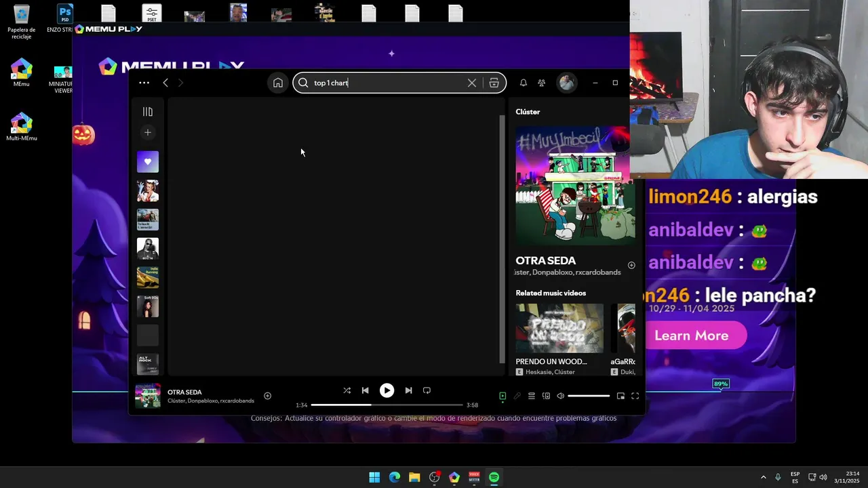Open the Indie Running playlist thumbnail
Image resolution: width=868 pixels, height=488 pixels.
[x=148, y=277]
